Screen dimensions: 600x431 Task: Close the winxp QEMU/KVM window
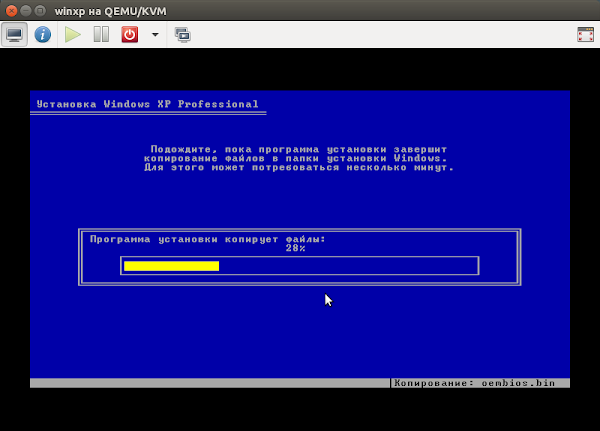(11, 11)
